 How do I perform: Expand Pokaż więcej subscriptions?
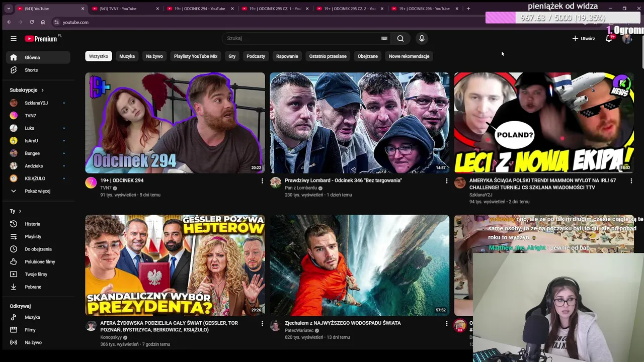click(x=38, y=191)
